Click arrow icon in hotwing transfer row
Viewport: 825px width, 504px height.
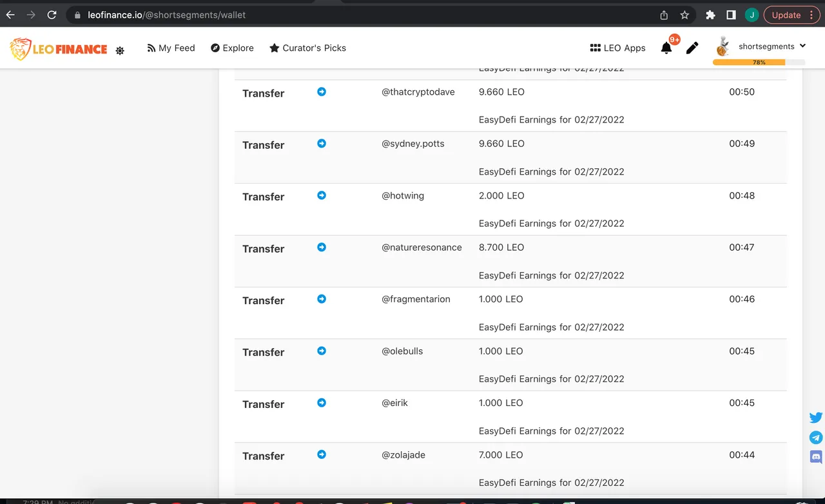[322, 195]
